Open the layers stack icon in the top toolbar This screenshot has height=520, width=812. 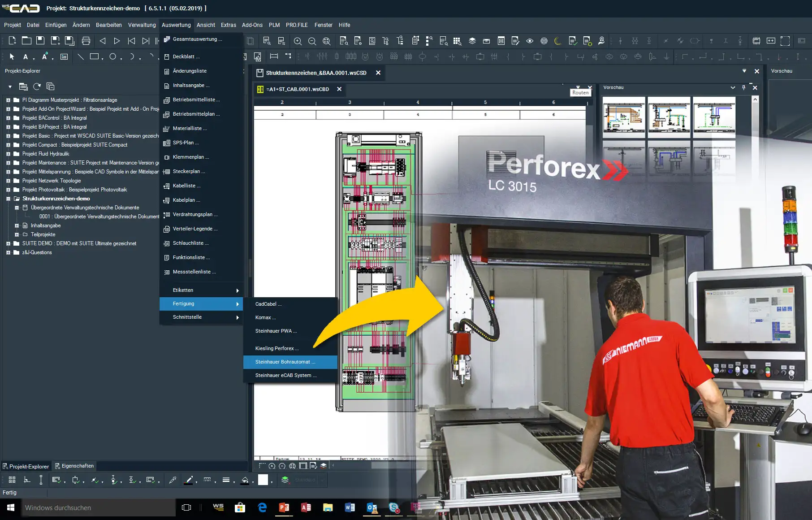click(x=472, y=41)
